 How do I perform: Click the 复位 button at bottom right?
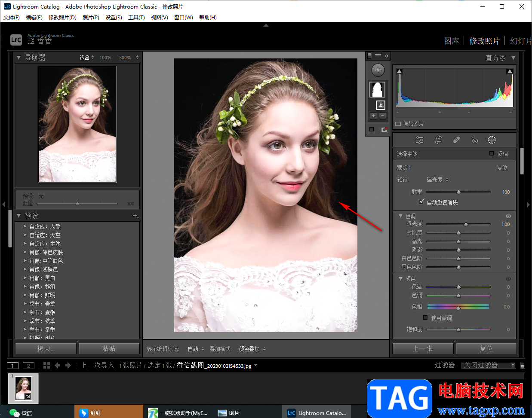(x=486, y=348)
